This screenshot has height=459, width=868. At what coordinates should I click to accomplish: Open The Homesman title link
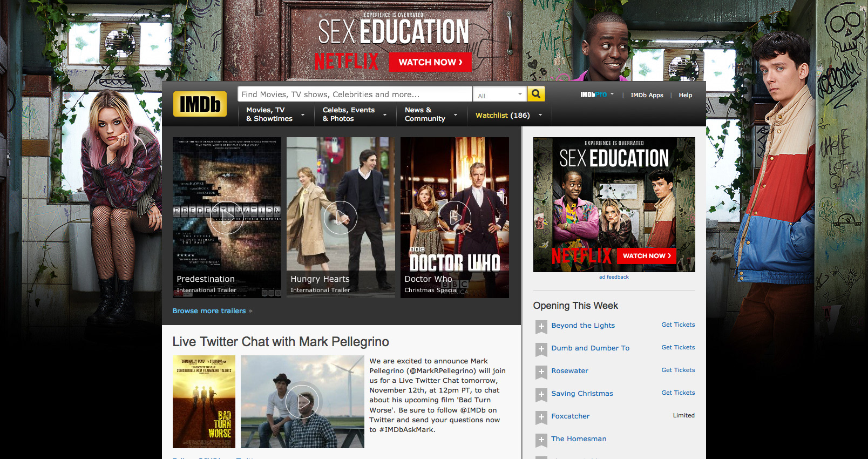click(579, 439)
